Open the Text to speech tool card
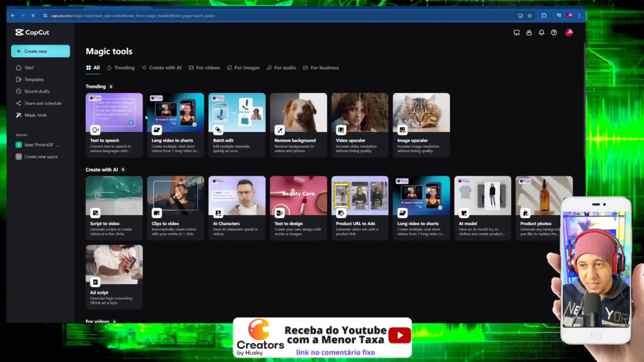 [x=114, y=124]
